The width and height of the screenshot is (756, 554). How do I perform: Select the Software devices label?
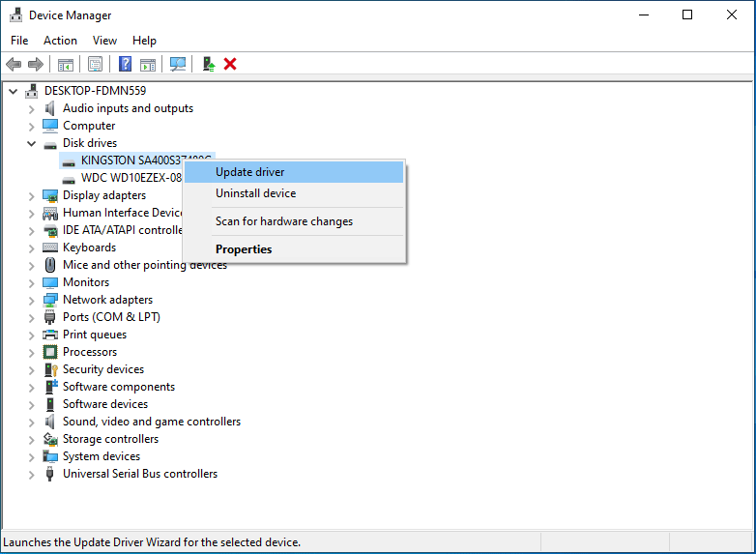105,404
